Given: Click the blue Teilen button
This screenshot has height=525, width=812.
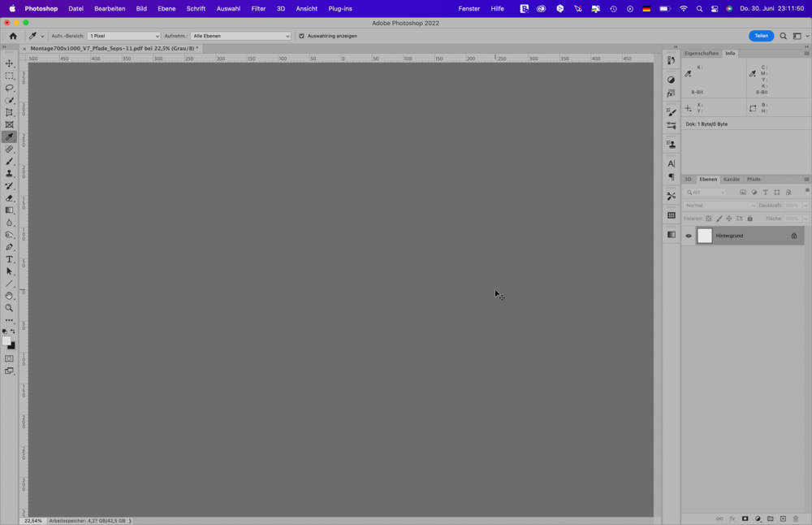Looking at the screenshot, I should coord(761,36).
